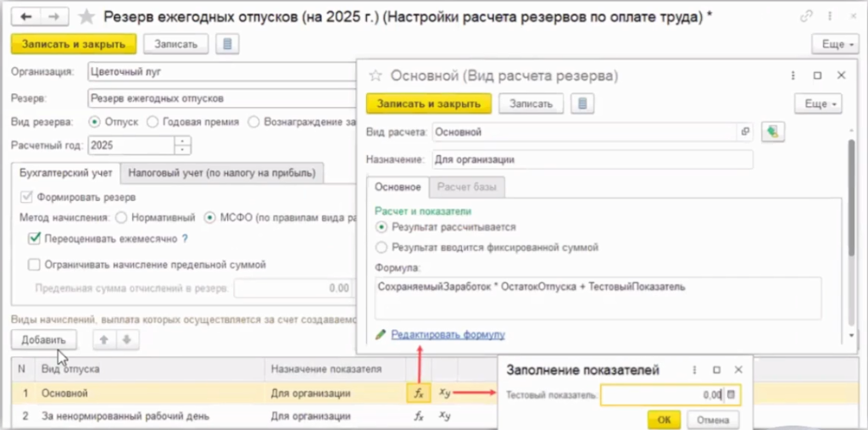
Task: Star the Основной dialog as favorite
Action: 376,76
